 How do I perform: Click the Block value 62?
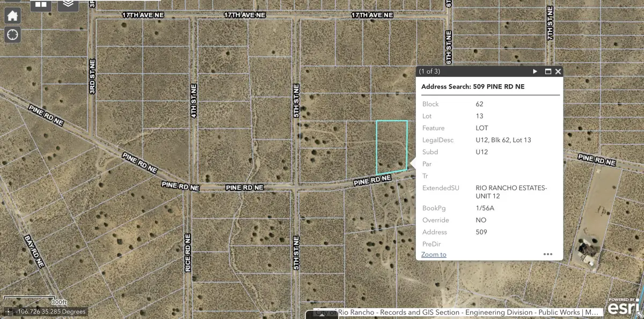[480, 104]
